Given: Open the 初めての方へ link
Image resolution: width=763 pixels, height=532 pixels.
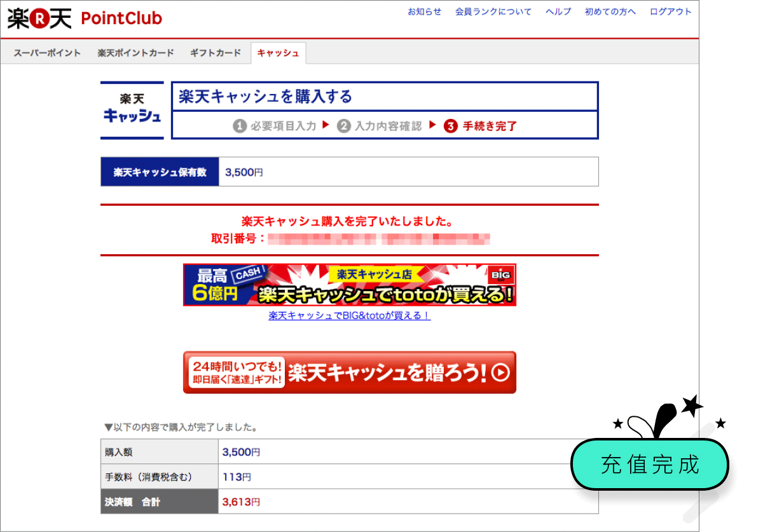Looking at the screenshot, I should (x=610, y=12).
